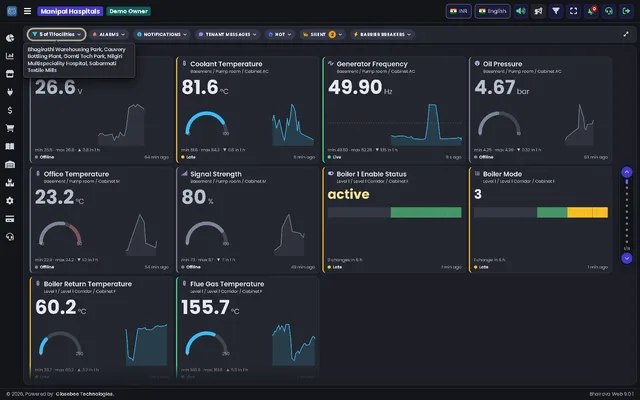
Task: Open the store sidebar icon
Action: 10,74
